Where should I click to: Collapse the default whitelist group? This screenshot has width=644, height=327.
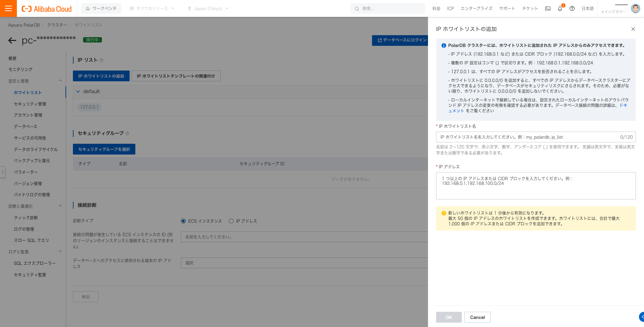click(x=78, y=91)
